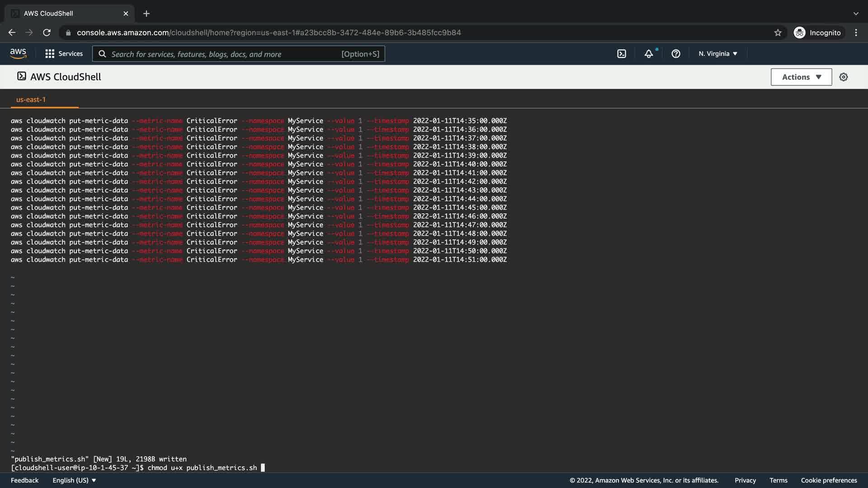Select the us-east-1 terminal tab

31,99
